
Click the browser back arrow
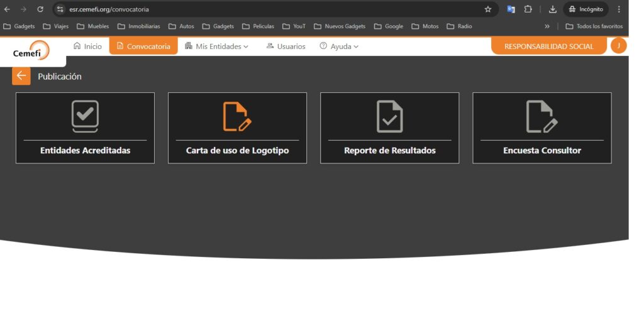[x=7, y=9]
